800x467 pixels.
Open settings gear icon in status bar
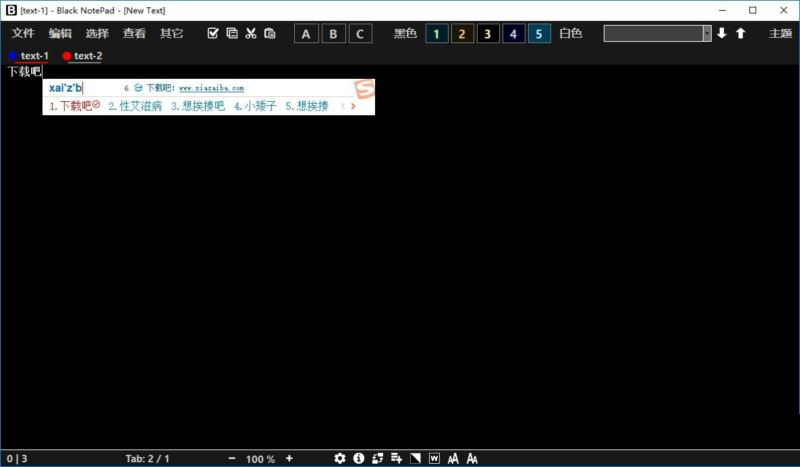coord(340,458)
